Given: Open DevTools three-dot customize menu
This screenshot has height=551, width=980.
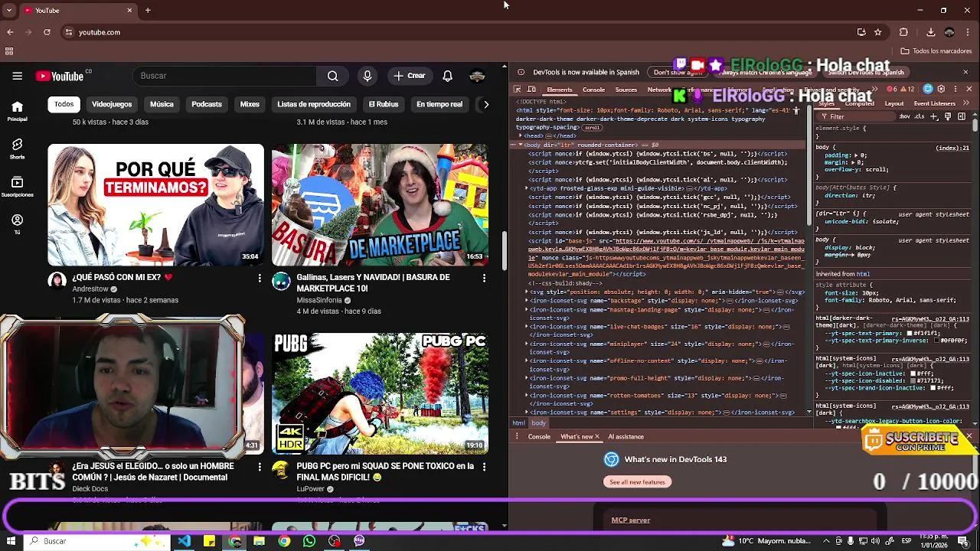Looking at the screenshot, I should click(x=954, y=90).
